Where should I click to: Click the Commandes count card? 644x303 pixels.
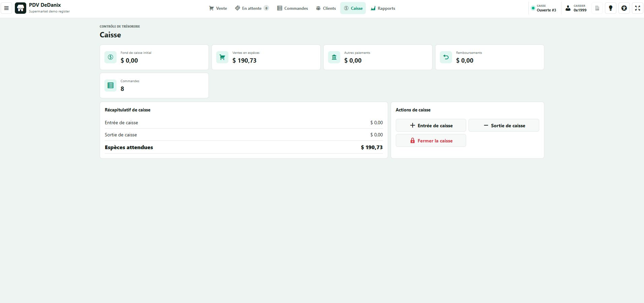click(154, 86)
